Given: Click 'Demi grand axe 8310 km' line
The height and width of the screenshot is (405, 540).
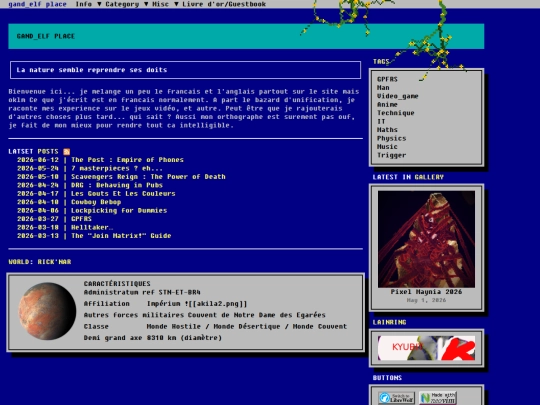Looking at the screenshot, I should click(x=153, y=338).
